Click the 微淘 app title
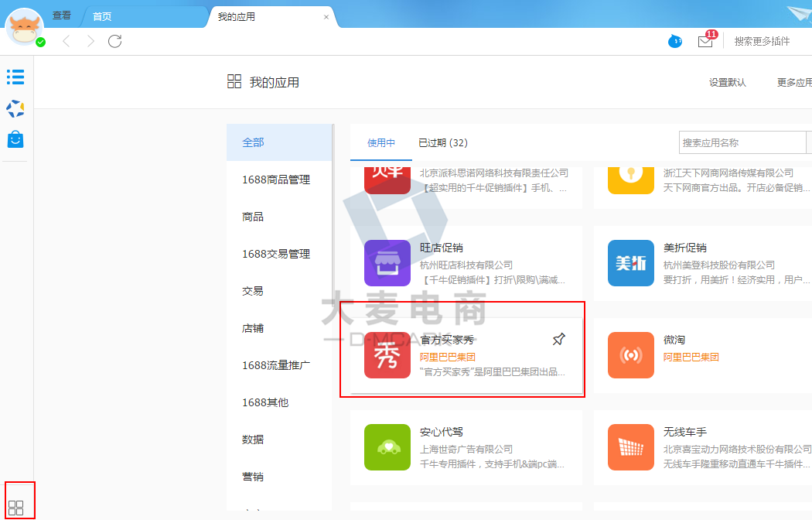 click(674, 340)
